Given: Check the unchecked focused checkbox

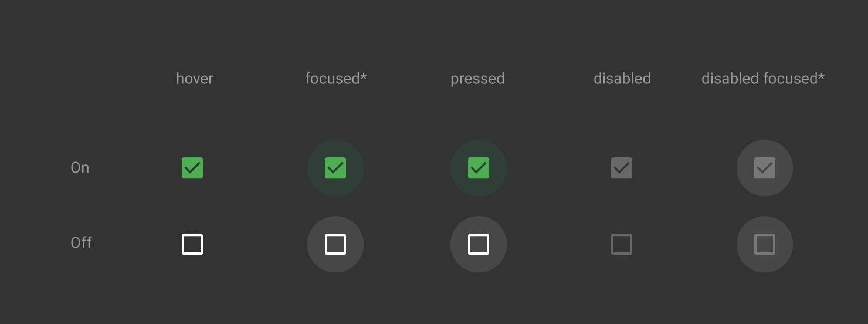Looking at the screenshot, I should point(335,244).
